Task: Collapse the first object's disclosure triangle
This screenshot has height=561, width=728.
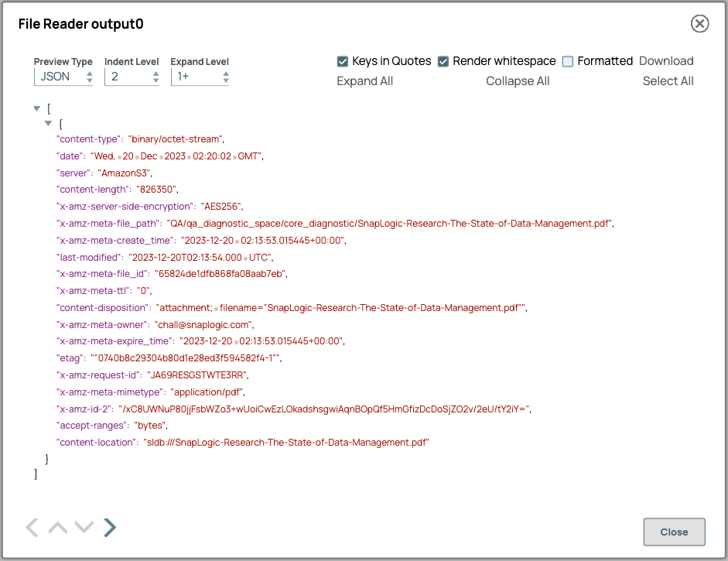Action: coord(49,122)
